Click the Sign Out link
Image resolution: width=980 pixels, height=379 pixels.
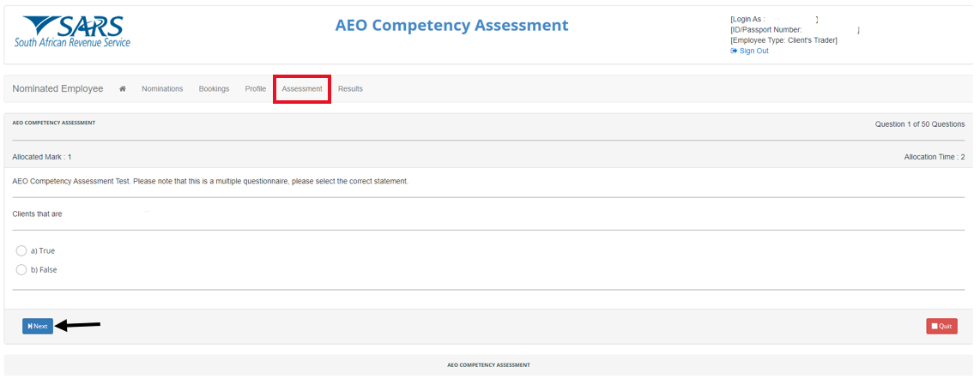753,51
